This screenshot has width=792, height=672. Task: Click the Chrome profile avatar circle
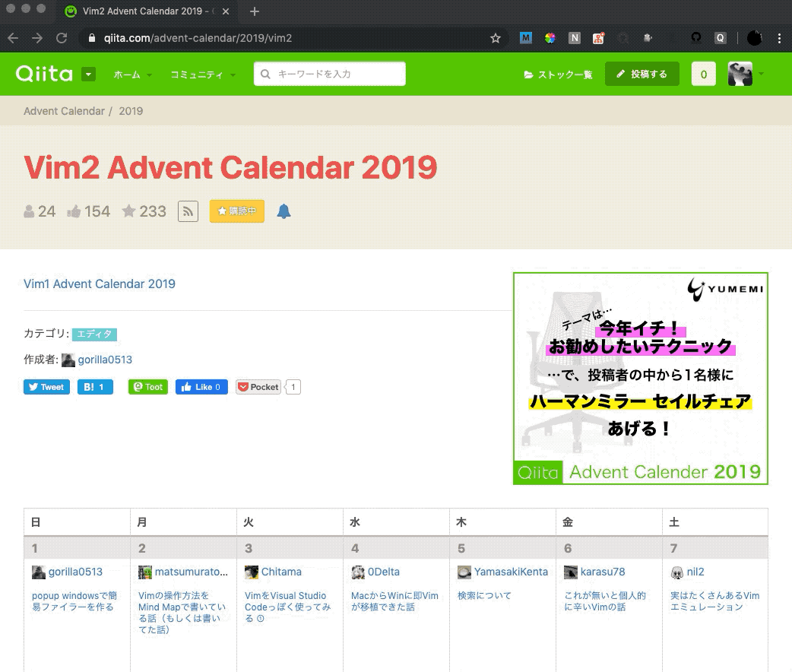[x=755, y=38]
